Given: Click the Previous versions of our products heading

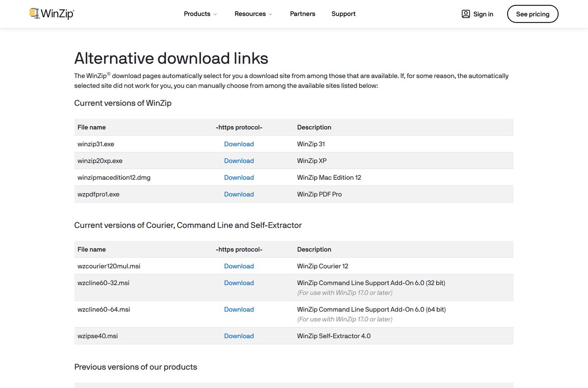Looking at the screenshot, I should click(x=135, y=367).
